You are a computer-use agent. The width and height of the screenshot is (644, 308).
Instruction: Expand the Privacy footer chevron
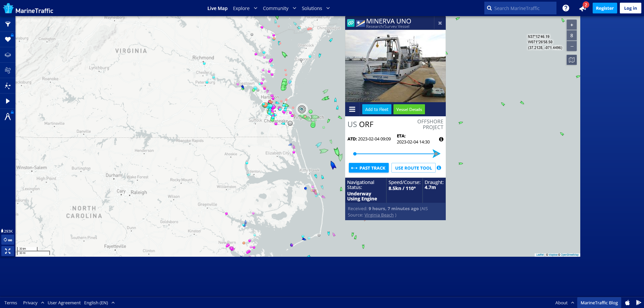click(43, 303)
